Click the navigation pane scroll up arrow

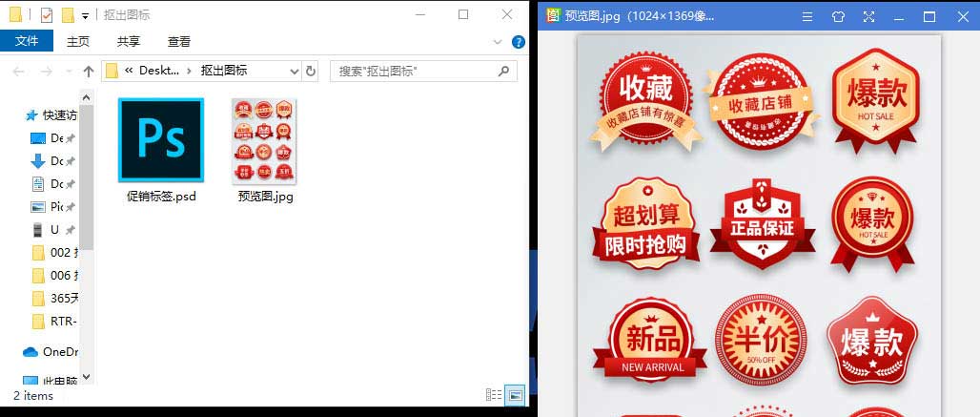coord(87,97)
